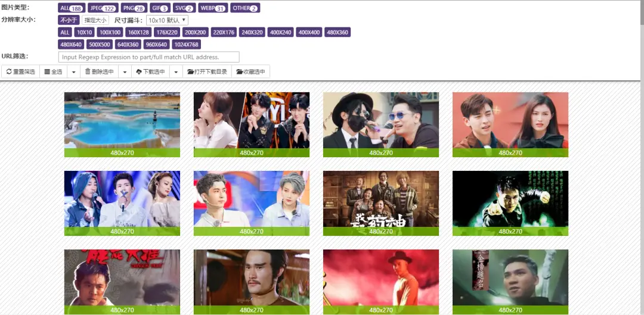The height and width of the screenshot is (315, 644).
Task: Select the mustached man thumbnail
Action: pos(252,282)
